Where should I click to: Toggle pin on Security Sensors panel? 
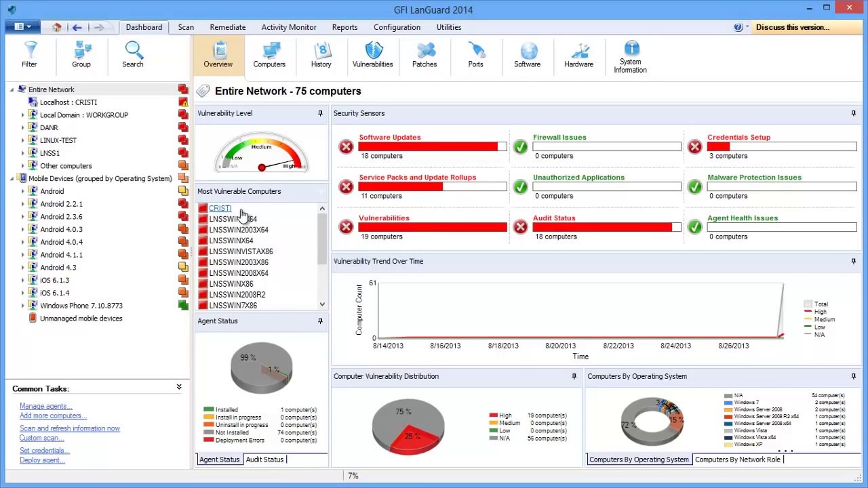853,113
